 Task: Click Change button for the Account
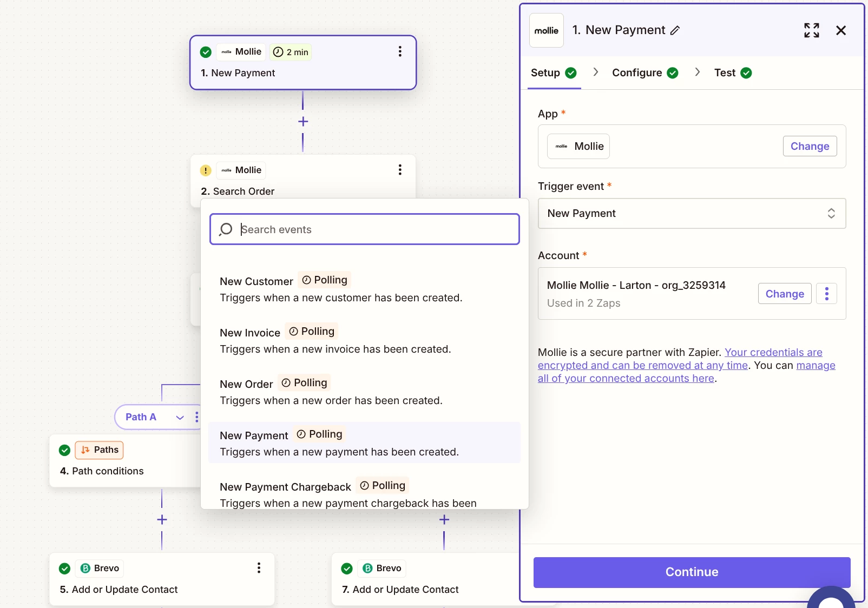[785, 294]
